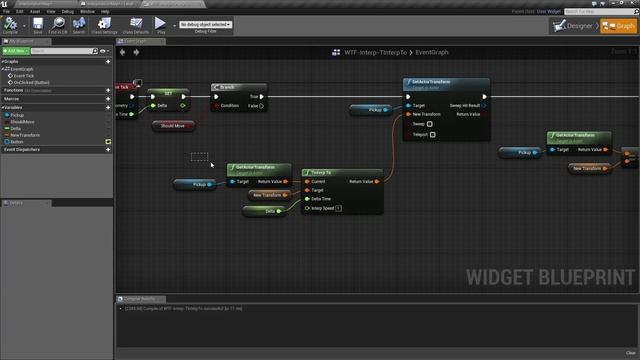Add a new variable using plus icon

click(x=108, y=108)
